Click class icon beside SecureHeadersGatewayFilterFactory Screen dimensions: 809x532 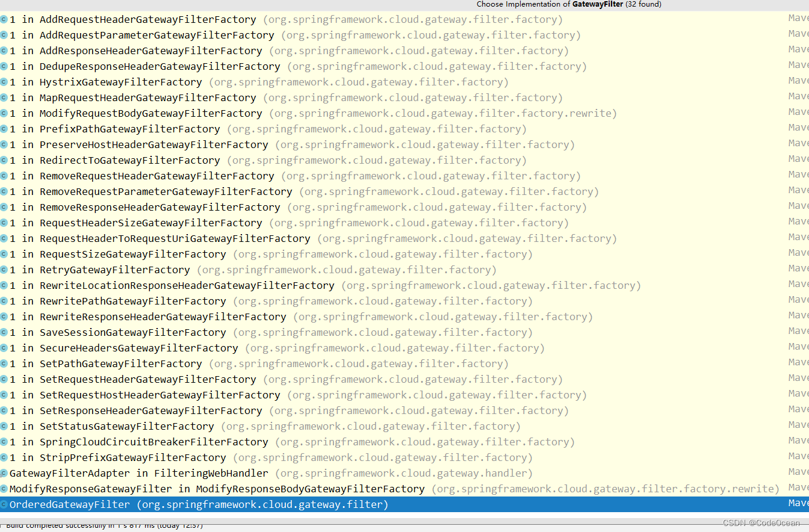point(4,348)
